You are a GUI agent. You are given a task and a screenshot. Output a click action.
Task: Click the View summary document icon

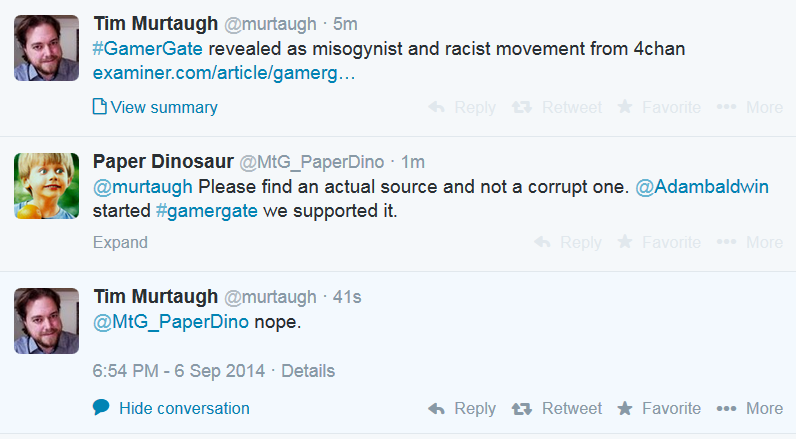point(99,107)
